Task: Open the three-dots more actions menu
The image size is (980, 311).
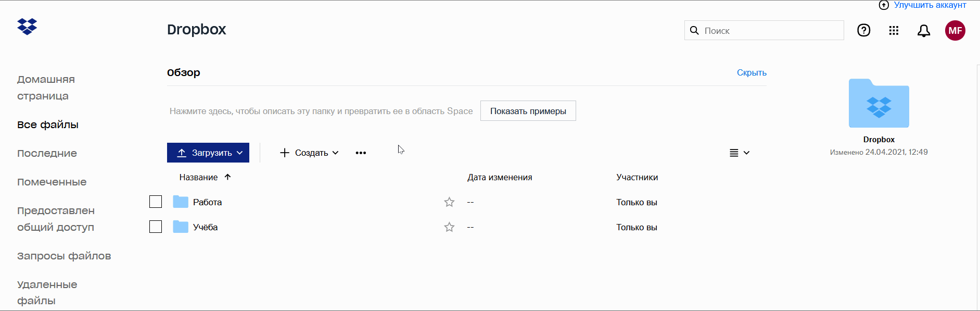Action: 361,153
